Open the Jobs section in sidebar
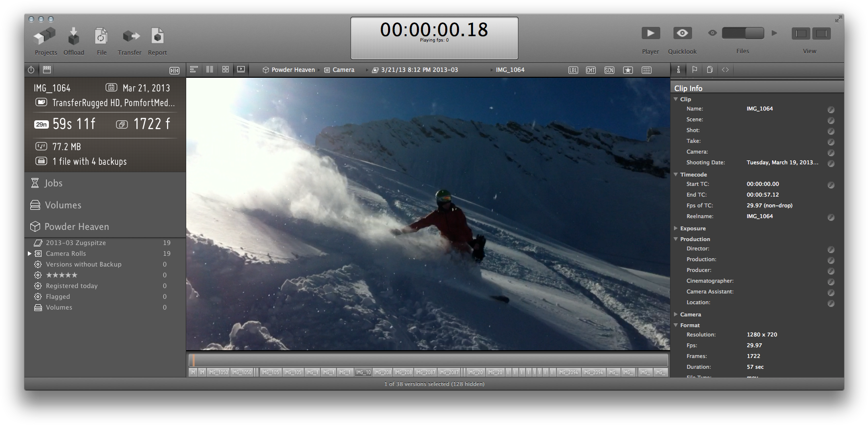The image size is (868, 425). click(53, 183)
